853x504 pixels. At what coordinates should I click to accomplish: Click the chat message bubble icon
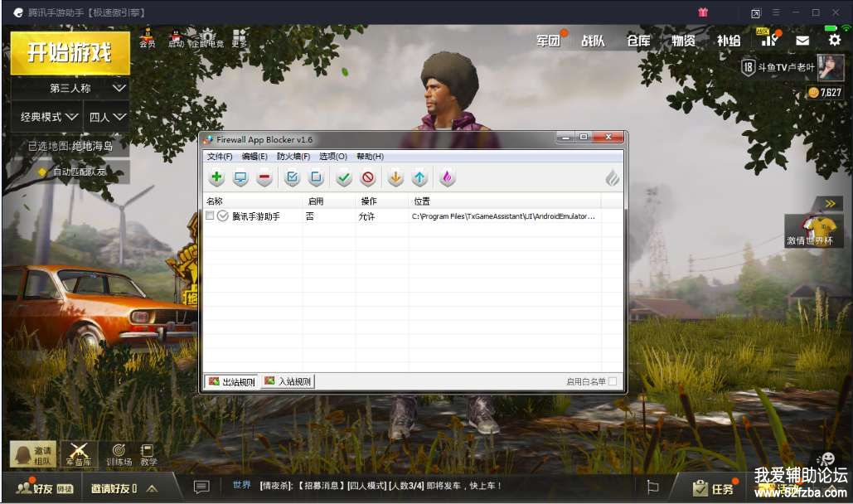pyautogui.click(x=201, y=487)
